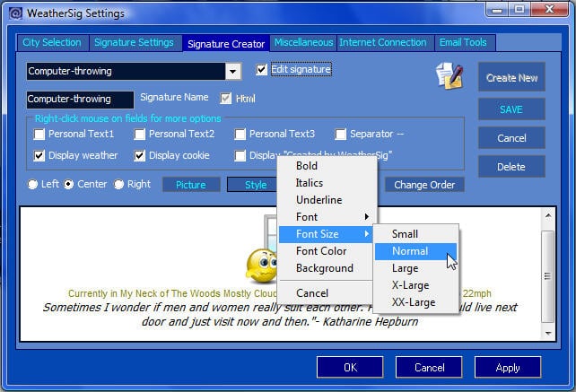
Task: Click the Change Order button
Action: coord(424,185)
